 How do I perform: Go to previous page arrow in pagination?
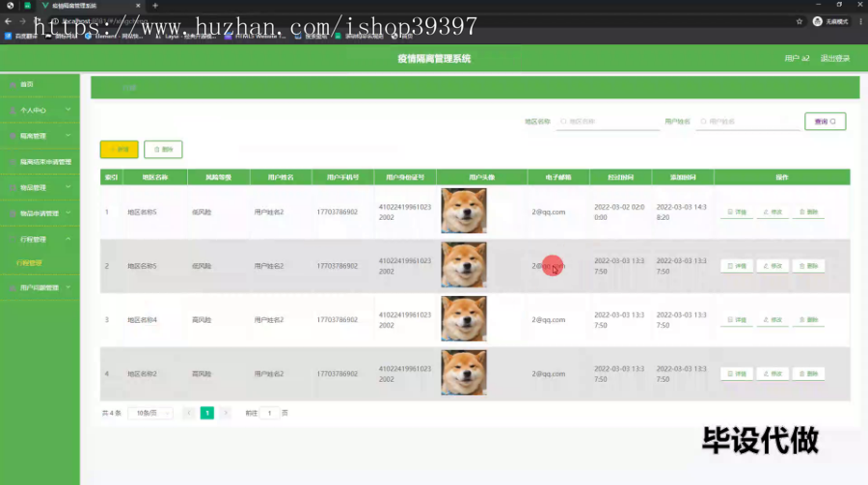point(189,413)
